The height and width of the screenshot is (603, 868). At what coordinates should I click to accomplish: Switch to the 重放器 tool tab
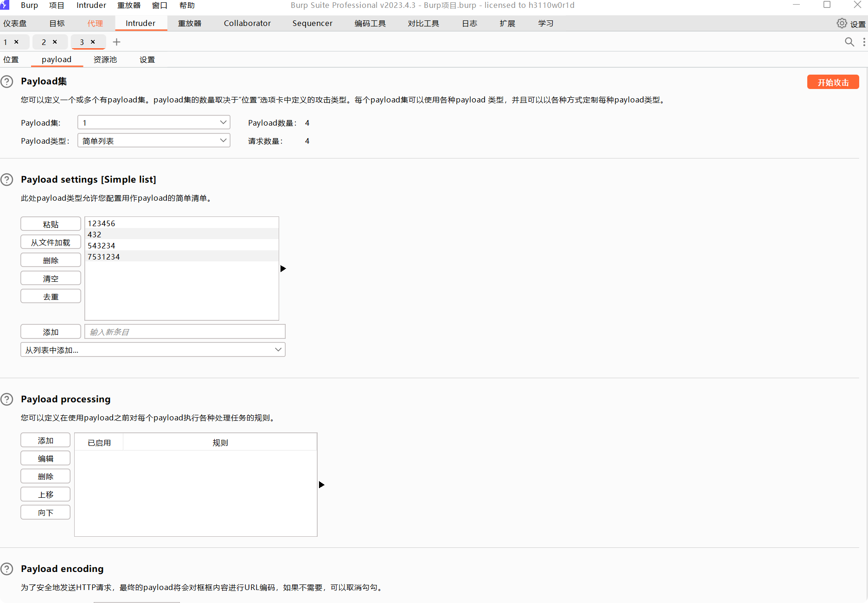tap(190, 23)
